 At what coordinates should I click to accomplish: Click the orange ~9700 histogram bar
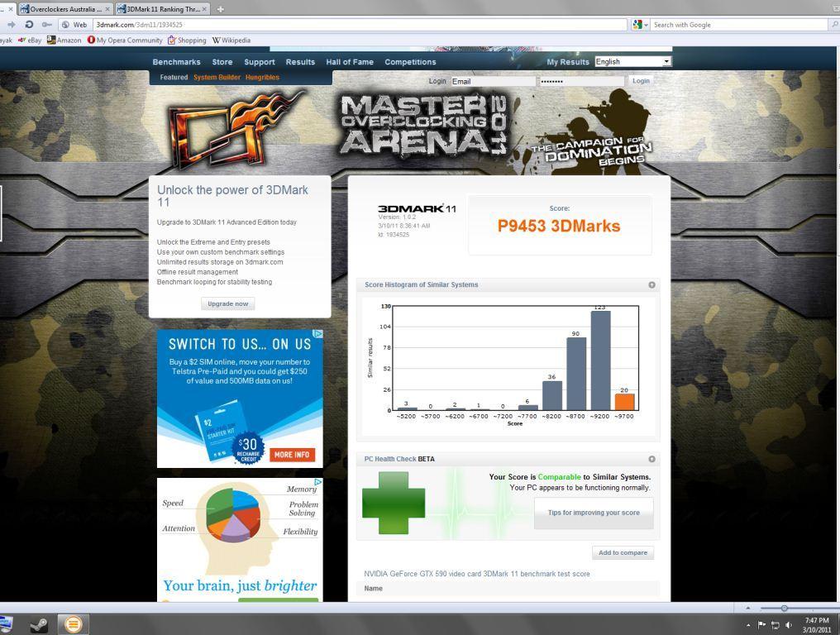(x=625, y=402)
